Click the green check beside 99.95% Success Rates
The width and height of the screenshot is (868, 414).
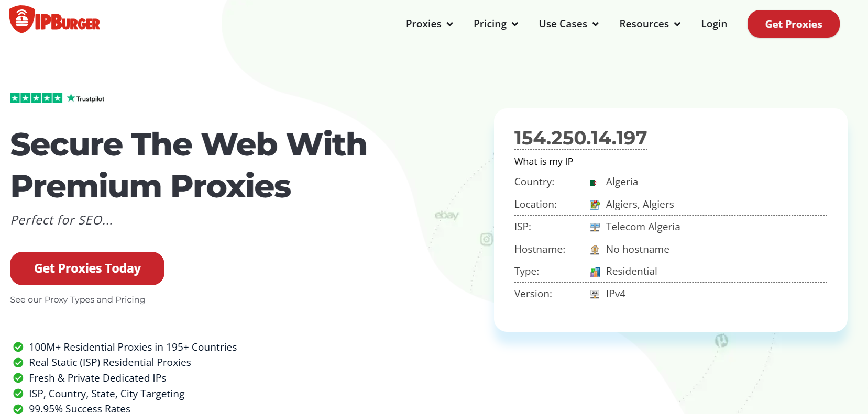click(18, 409)
